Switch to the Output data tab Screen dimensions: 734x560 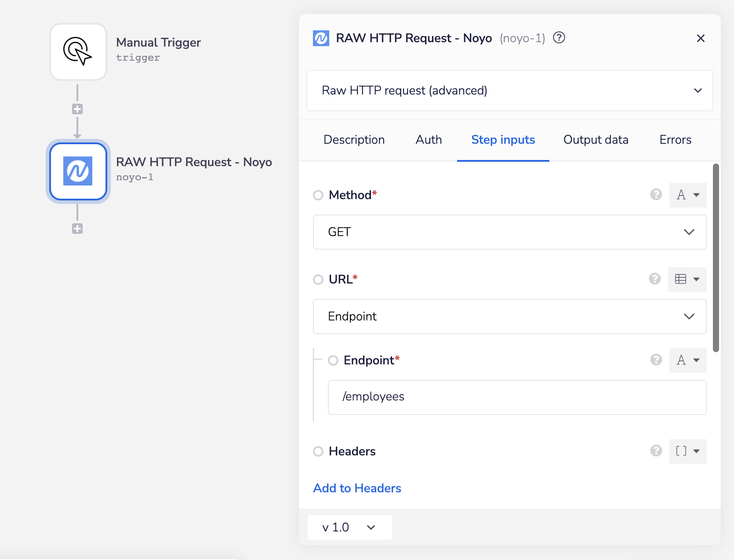point(596,140)
